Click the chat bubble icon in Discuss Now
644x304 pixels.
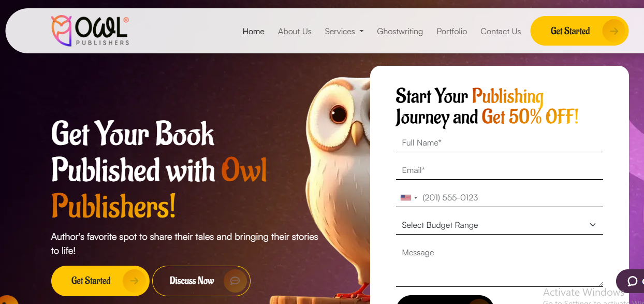[x=235, y=281]
